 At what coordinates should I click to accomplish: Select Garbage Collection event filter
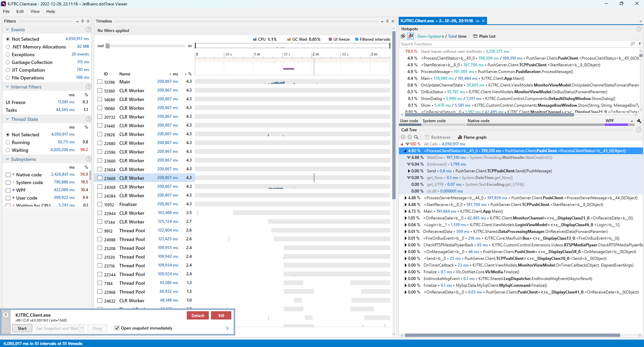coord(8,62)
